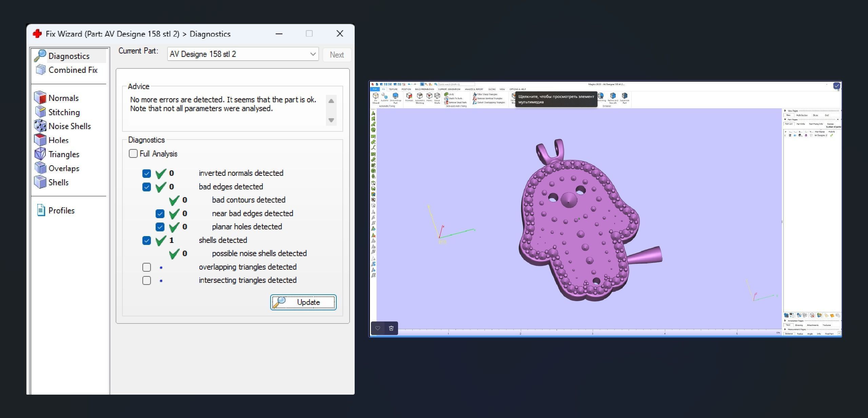Click Advice scroll up arrow
Screen dimensions: 868x418
pos(331,101)
